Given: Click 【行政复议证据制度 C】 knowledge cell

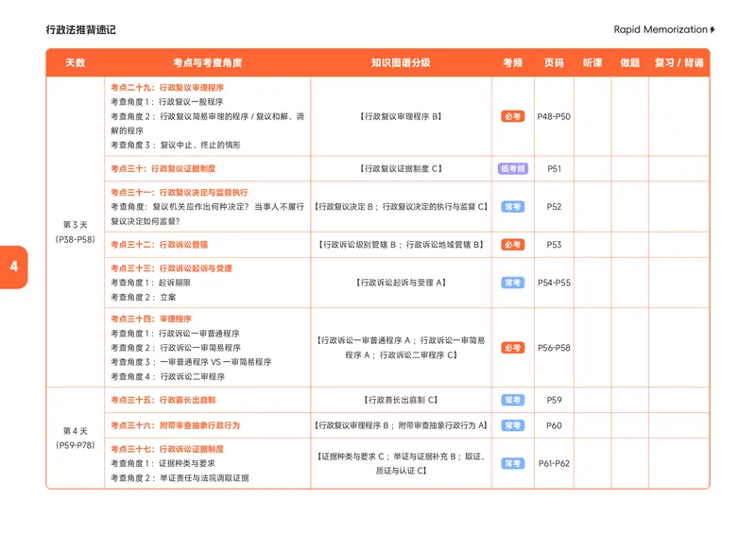Looking at the screenshot, I should (x=401, y=169).
